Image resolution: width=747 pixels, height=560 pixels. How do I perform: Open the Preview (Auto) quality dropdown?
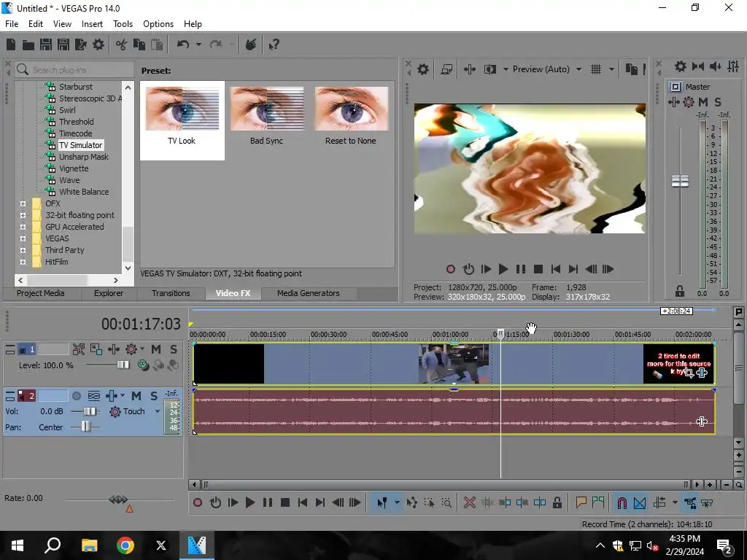click(578, 69)
